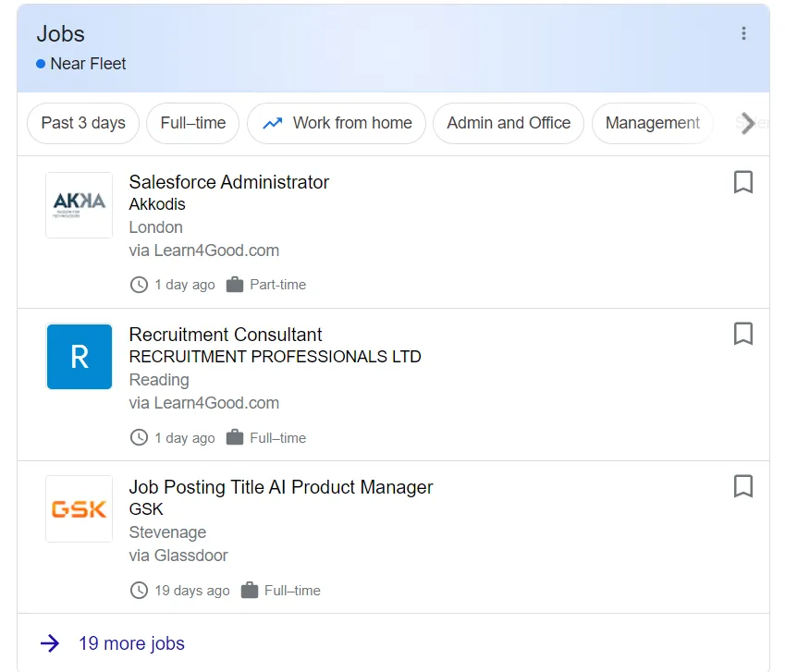This screenshot has height=672, width=785.
Task: Toggle the Full-time filter chip
Action: (x=192, y=123)
